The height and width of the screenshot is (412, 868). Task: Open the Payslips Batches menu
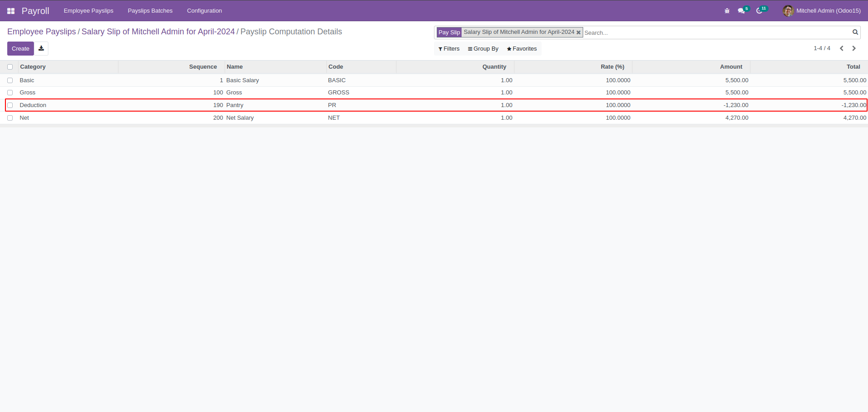pos(150,11)
